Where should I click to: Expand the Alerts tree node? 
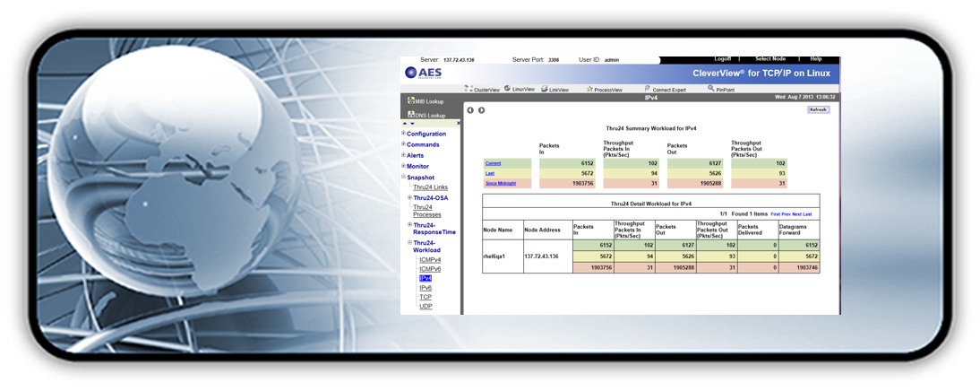[x=404, y=154]
